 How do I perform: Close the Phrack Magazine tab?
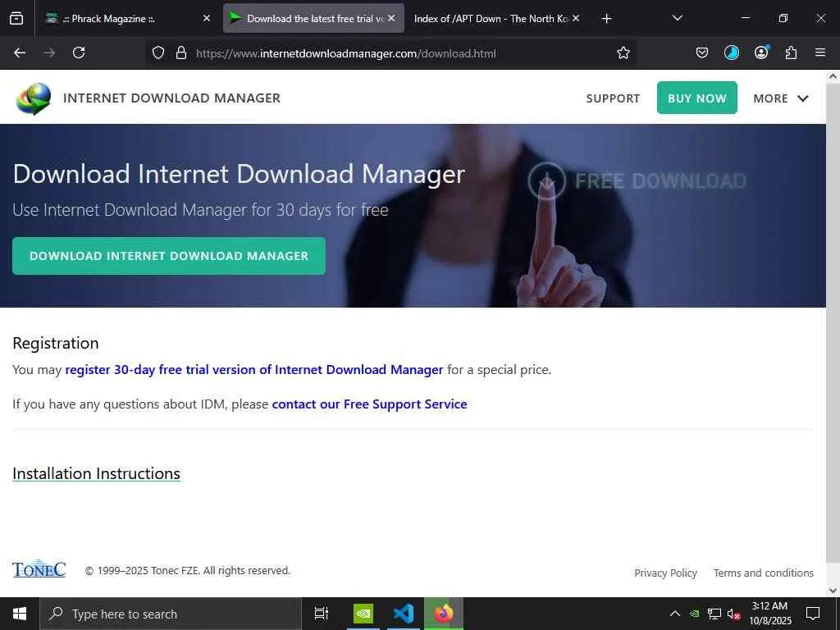(207, 18)
